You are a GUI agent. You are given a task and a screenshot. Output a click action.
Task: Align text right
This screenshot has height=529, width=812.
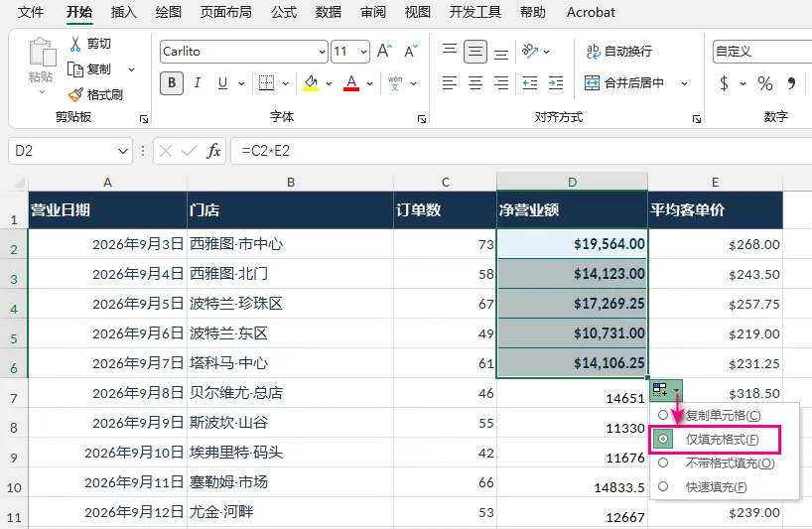(500, 83)
